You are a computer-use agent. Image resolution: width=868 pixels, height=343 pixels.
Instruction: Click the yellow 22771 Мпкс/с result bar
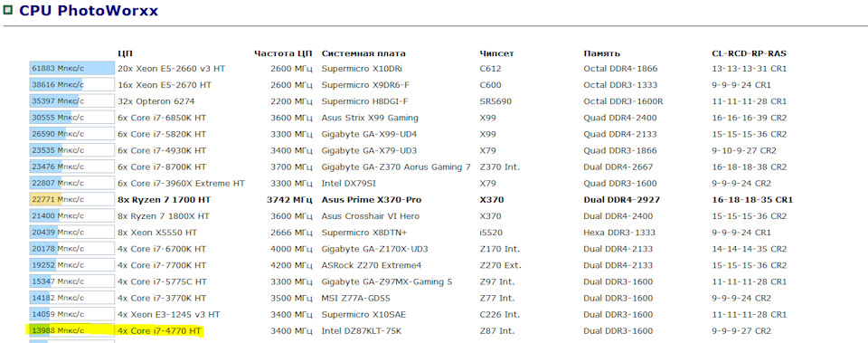(x=72, y=199)
